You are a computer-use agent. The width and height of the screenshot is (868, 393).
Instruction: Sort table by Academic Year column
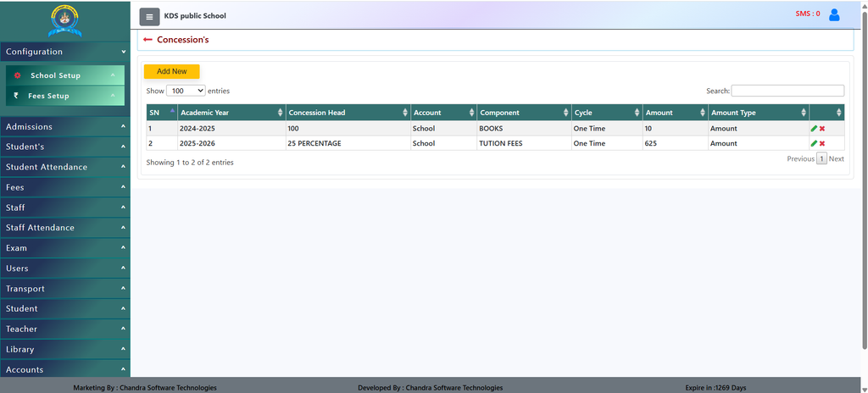click(x=231, y=113)
